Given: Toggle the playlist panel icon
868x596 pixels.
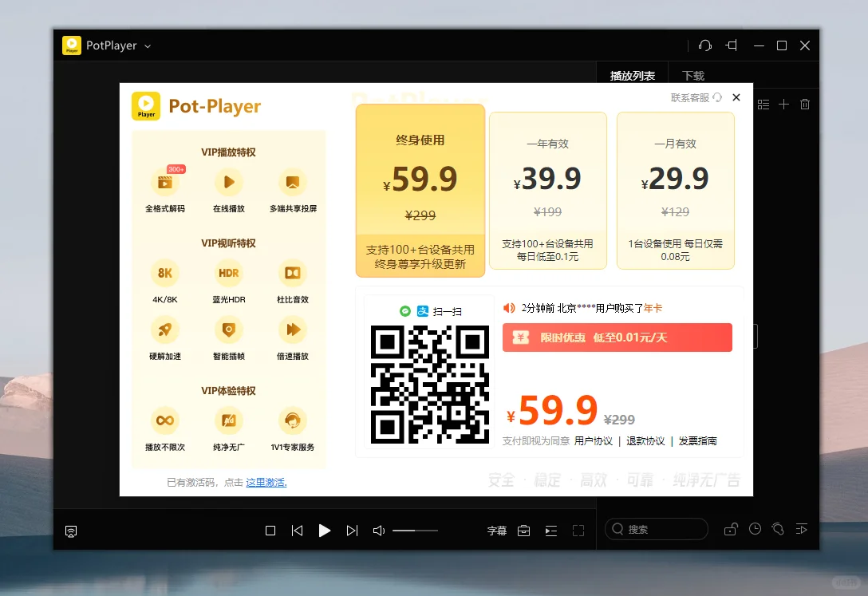Looking at the screenshot, I should coord(550,531).
